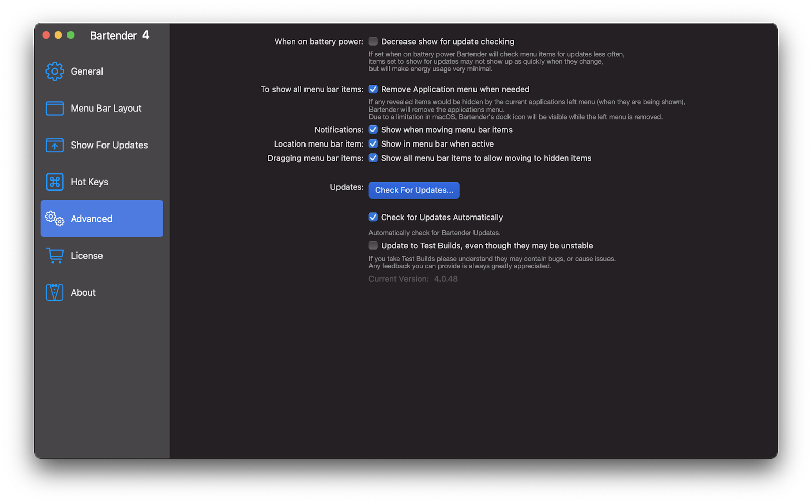Select the License section
Image resolution: width=812 pixels, height=504 pixels.
(x=101, y=256)
